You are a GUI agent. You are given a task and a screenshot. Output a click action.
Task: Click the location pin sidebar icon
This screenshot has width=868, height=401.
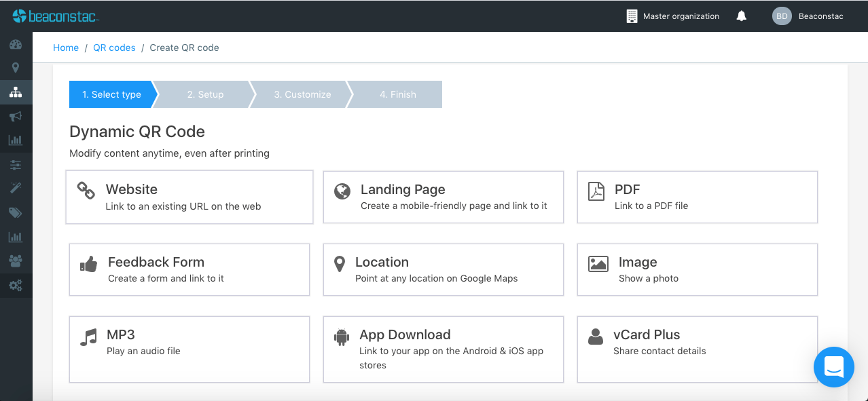[x=16, y=68]
